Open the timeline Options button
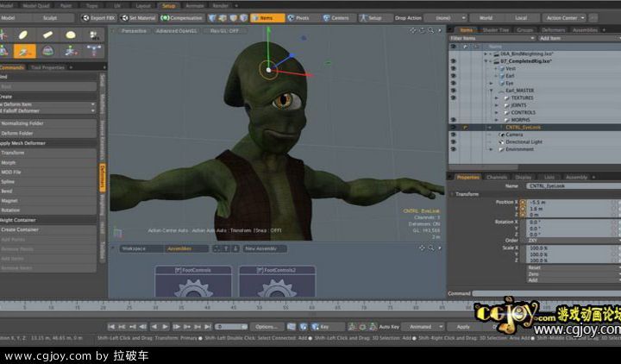621x364 pixels. click(x=267, y=327)
